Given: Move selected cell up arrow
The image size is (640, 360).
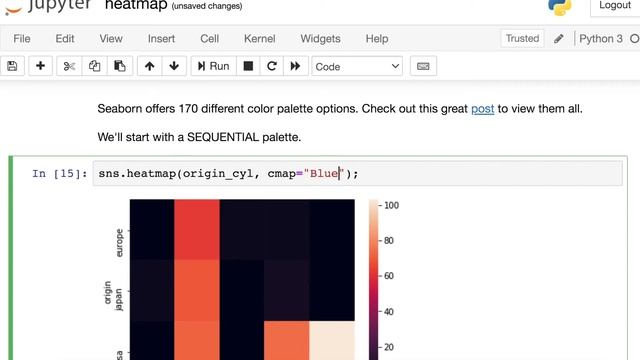Looking at the screenshot, I should click(149, 66).
